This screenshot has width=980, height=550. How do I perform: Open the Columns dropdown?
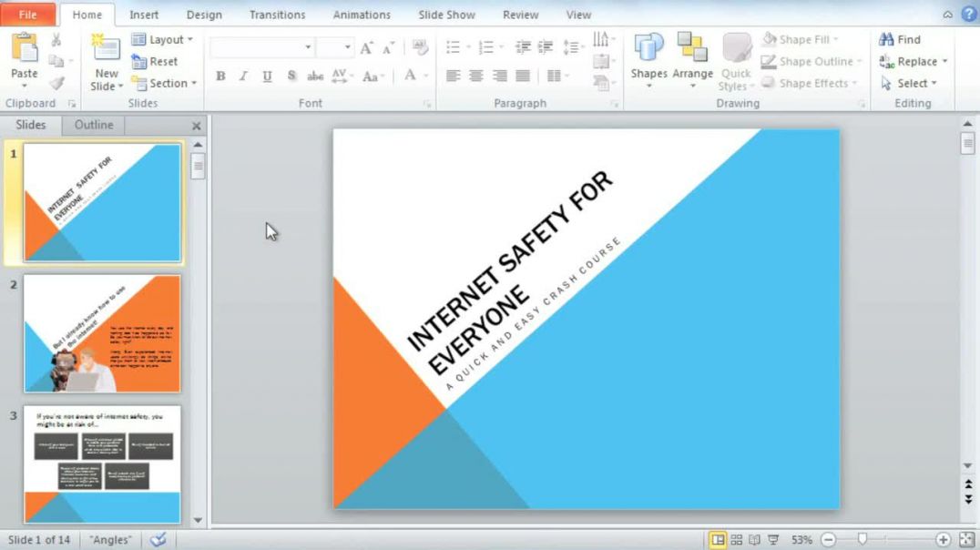point(557,76)
